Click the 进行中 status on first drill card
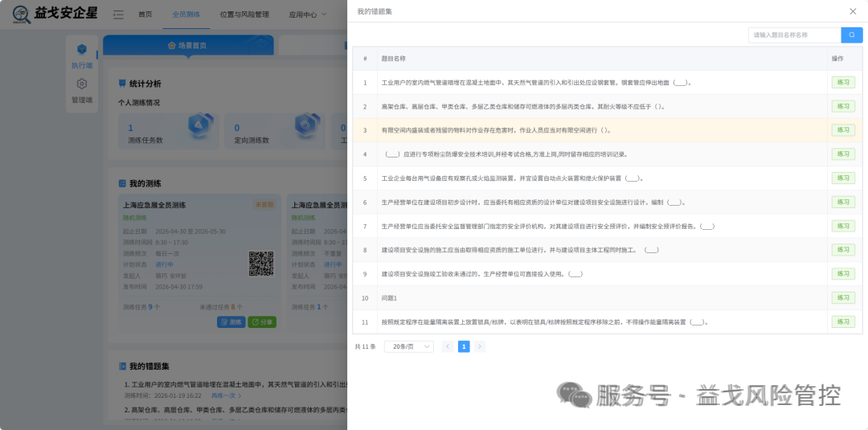The height and width of the screenshot is (430, 868). coord(165,264)
